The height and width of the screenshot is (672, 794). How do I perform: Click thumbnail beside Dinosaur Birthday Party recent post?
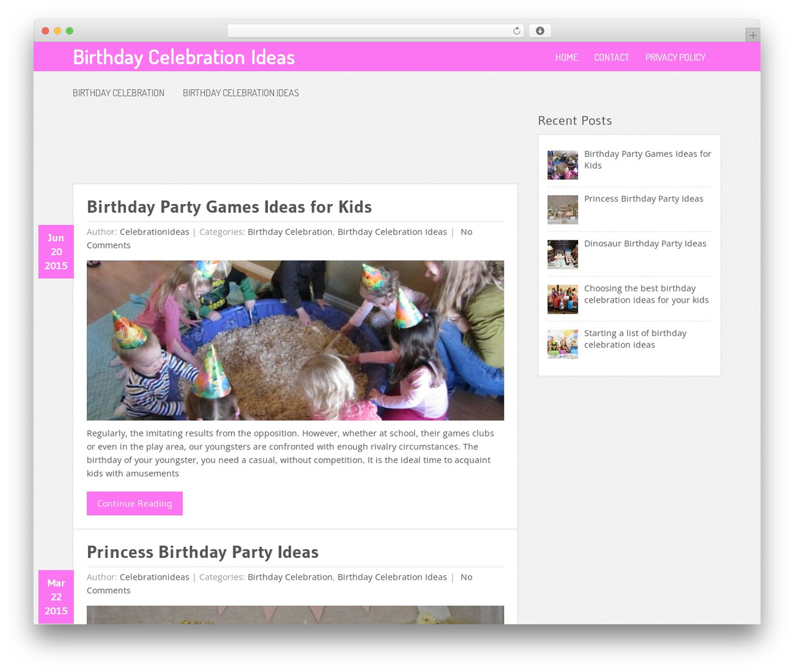pyautogui.click(x=563, y=254)
